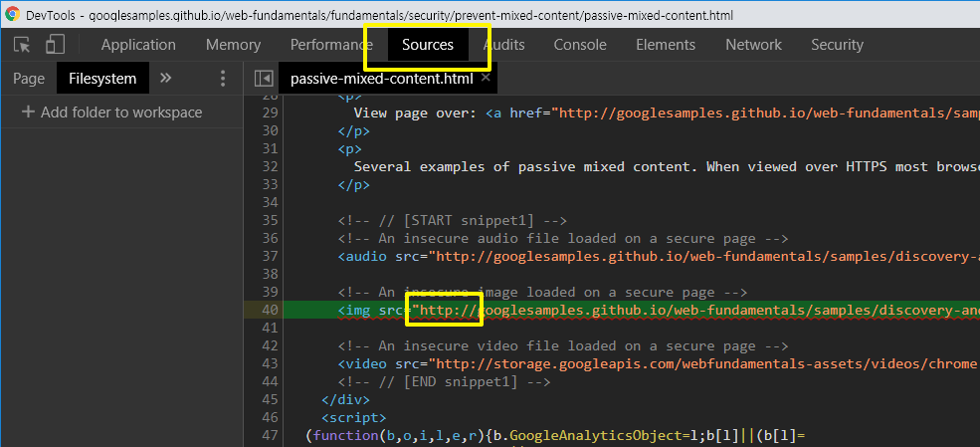Close the passive-mixed-content.html file tab
Screen dimensions: 980x447
486,78
